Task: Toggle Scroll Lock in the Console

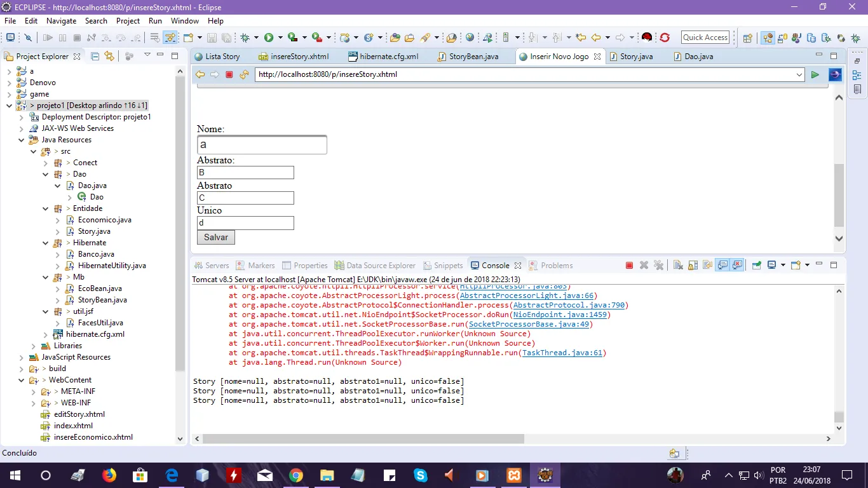Action: pyautogui.click(x=692, y=266)
